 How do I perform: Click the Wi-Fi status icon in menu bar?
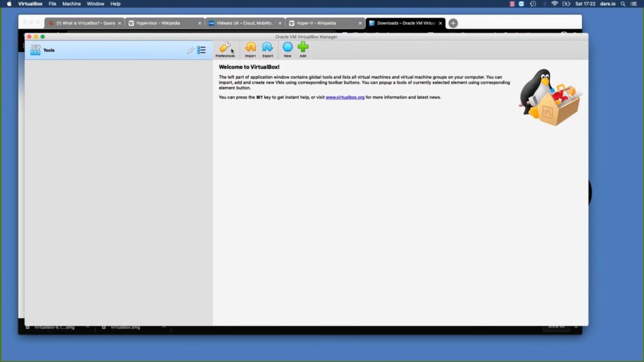[x=555, y=4]
